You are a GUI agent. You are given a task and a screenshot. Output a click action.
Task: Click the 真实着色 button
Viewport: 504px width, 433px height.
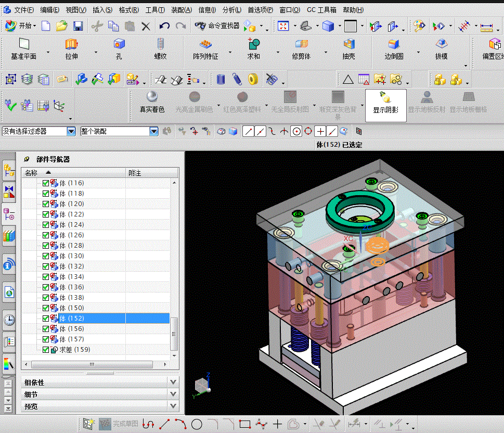(x=152, y=105)
